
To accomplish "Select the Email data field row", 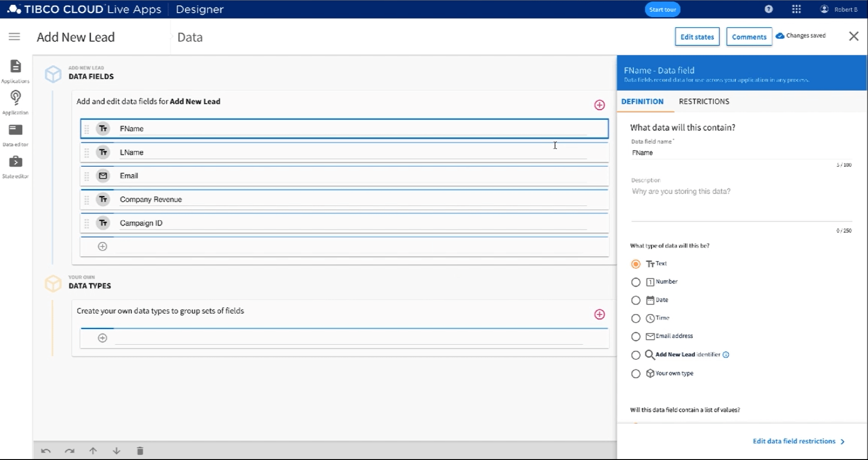I will pyautogui.click(x=344, y=176).
